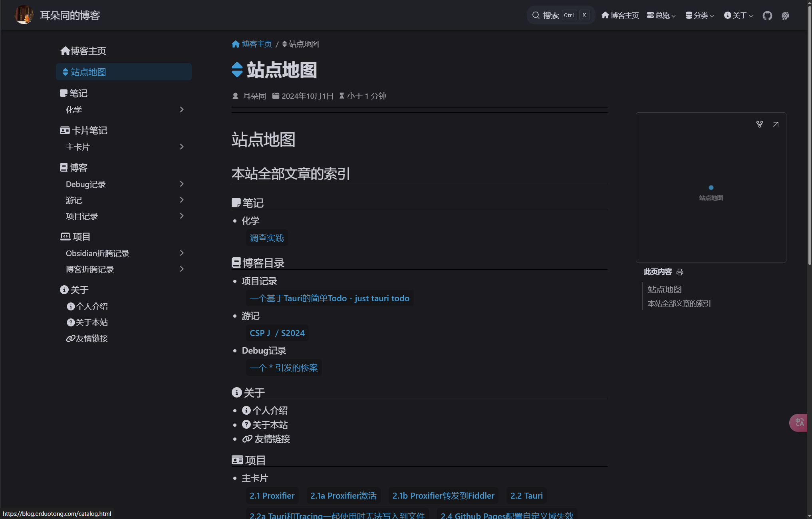Open the CSP J / S2024 travel post
Viewport: 812px width, 519px height.
pyautogui.click(x=277, y=333)
